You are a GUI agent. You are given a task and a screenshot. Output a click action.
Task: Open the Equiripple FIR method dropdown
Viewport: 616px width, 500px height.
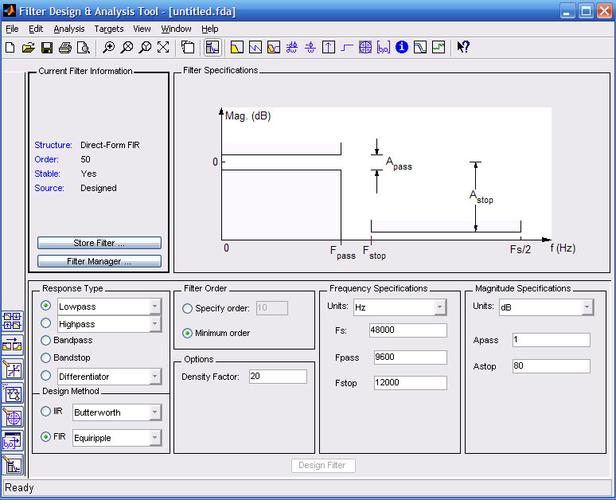point(155,437)
